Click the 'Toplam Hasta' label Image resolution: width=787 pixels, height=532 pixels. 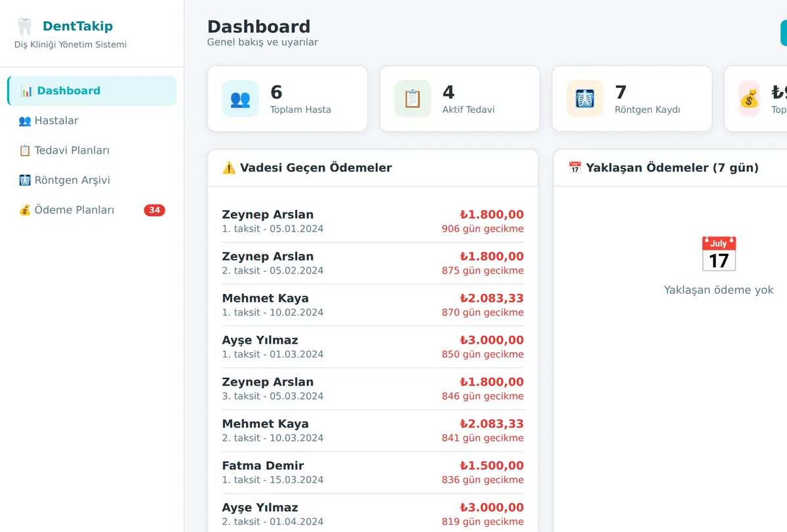pyautogui.click(x=300, y=110)
